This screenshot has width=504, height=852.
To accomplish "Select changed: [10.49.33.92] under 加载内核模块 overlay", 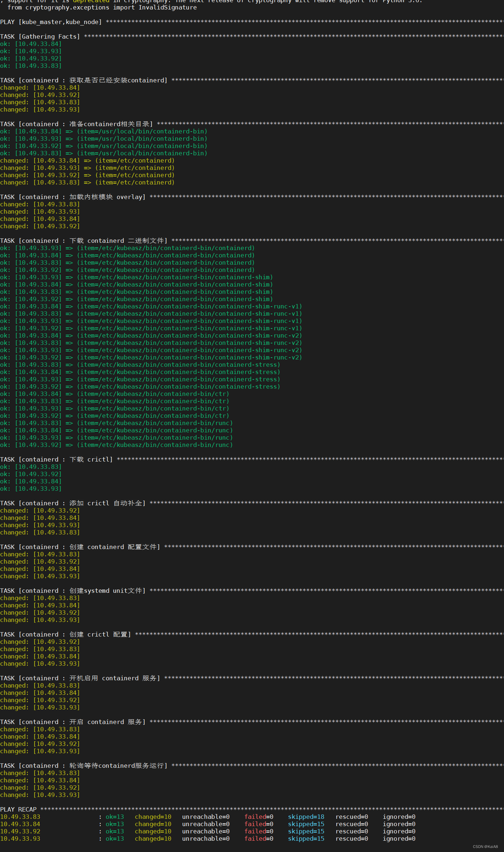I will coord(40,226).
